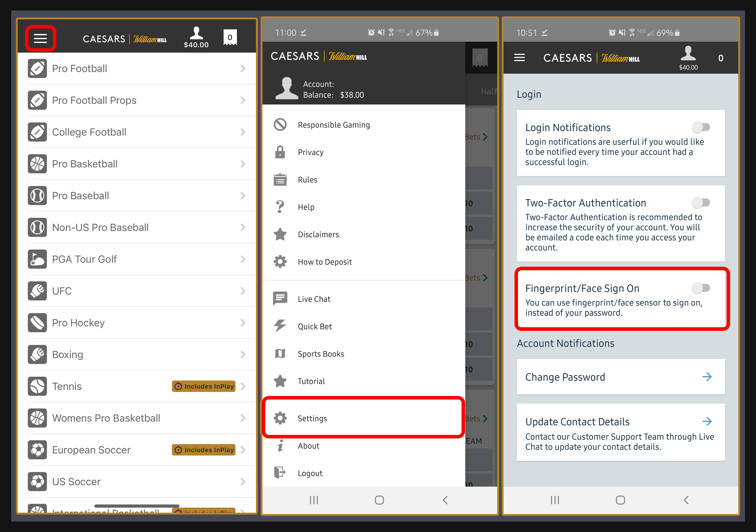Image resolution: width=756 pixels, height=532 pixels.
Task: Tap the Live Chat bubble icon
Action: tap(280, 299)
